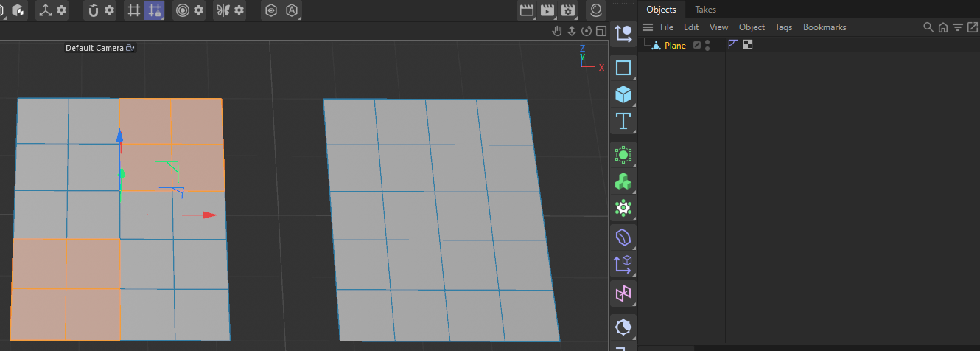Open the Rectangle spline tool
The width and height of the screenshot is (980, 351).
point(623,68)
